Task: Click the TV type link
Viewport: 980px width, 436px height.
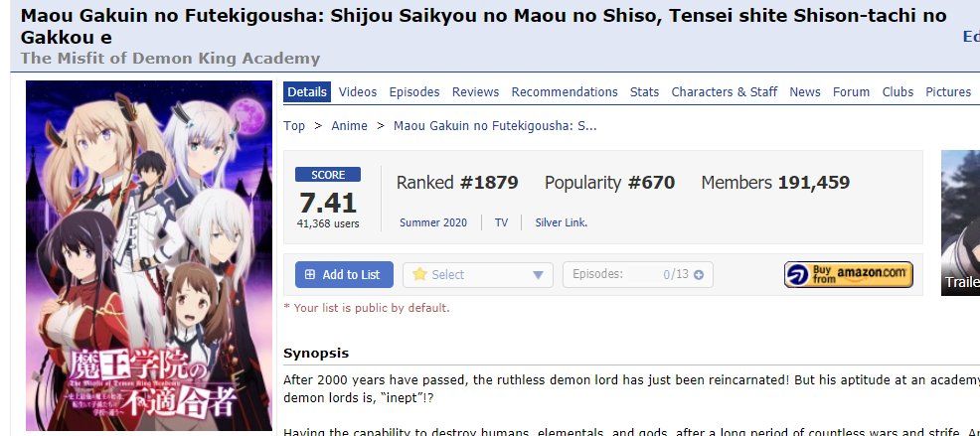Action: tap(501, 223)
